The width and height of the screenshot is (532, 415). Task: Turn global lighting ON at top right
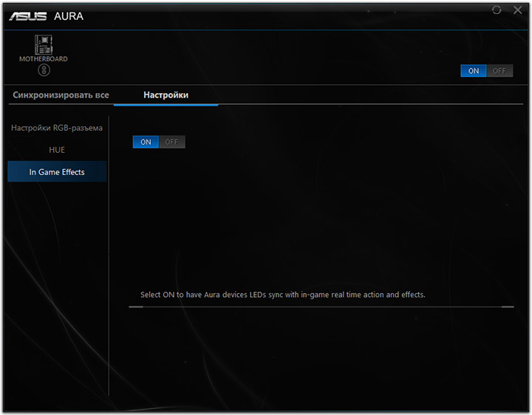point(474,71)
